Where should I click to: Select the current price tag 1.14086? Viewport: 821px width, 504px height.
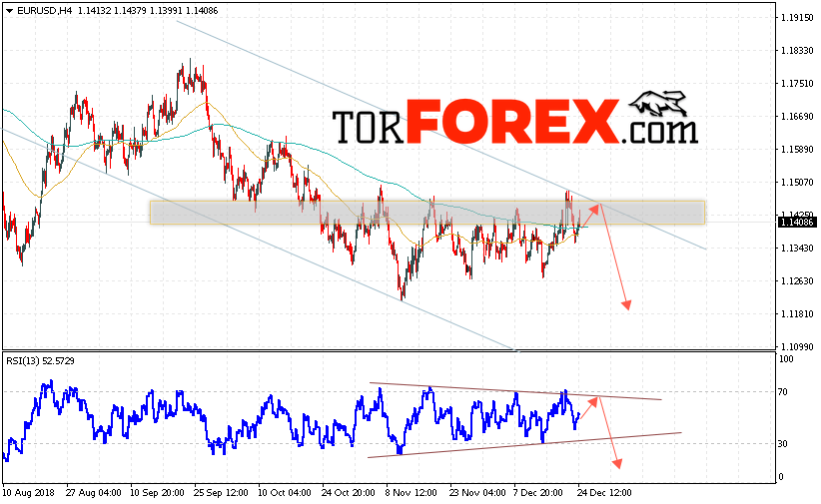click(x=797, y=223)
